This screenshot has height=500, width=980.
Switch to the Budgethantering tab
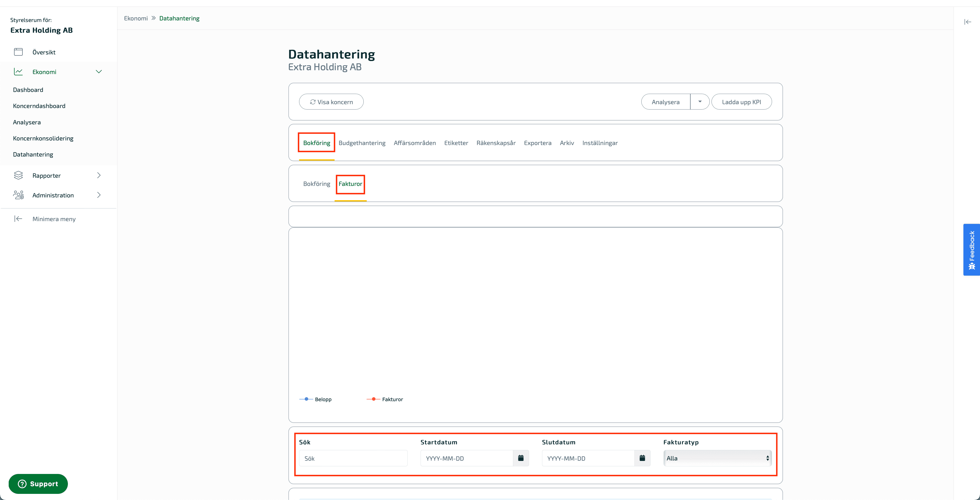click(362, 143)
